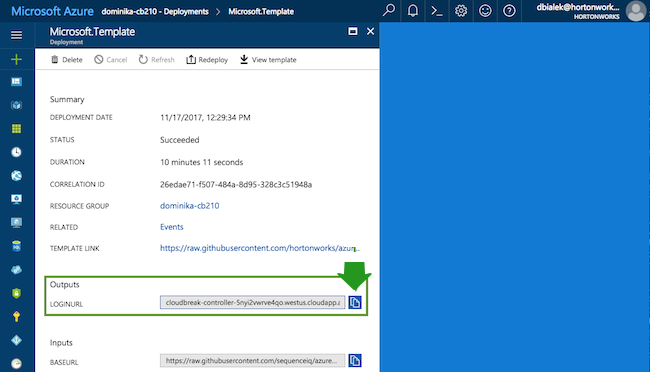Open the Dashboard icon in the sidebar
The width and height of the screenshot is (650, 372).
(x=16, y=82)
